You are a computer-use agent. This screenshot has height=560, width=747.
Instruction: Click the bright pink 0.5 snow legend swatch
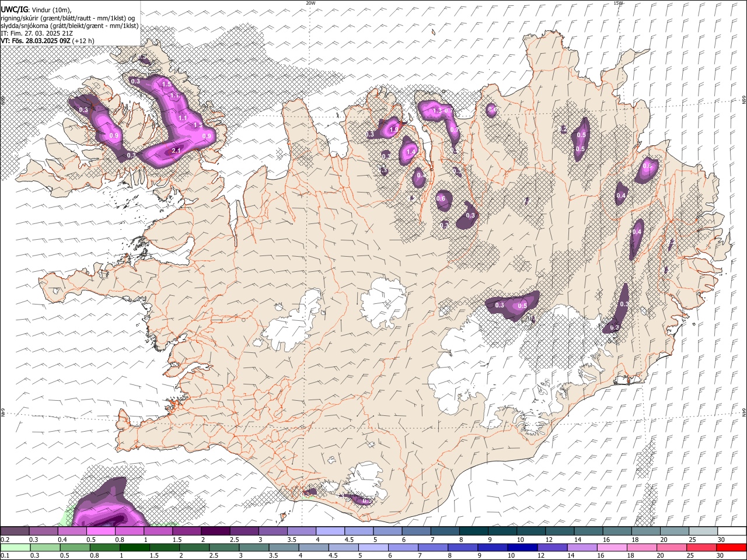coord(101,531)
